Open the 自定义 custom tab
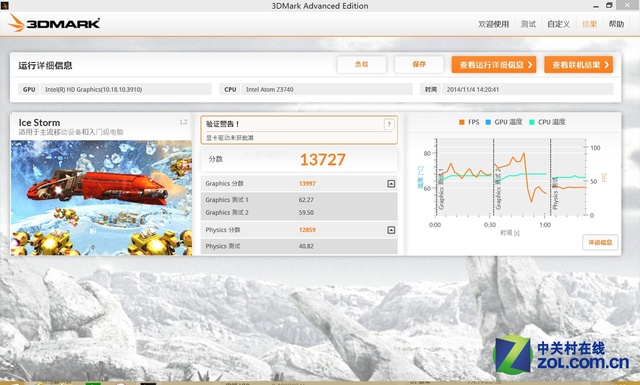This screenshot has height=385, width=640. pyautogui.click(x=558, y=24)
